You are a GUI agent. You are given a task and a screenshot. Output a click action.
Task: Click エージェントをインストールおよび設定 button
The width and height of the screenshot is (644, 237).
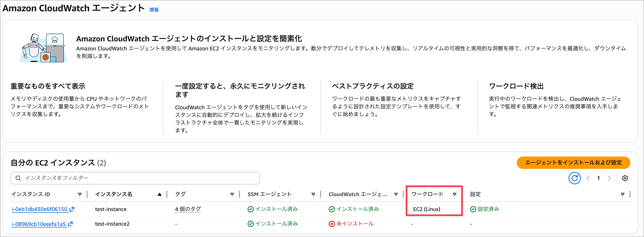click(573, 163)
